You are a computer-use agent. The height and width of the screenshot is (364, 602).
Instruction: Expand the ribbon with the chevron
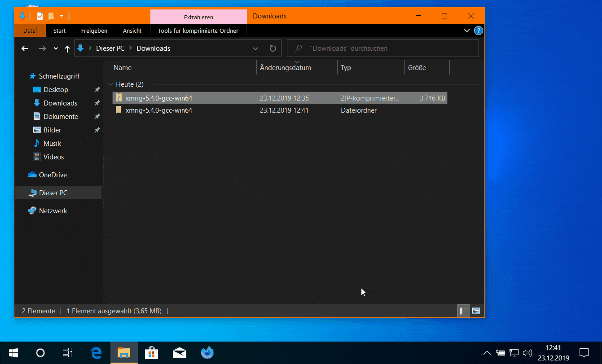[467, 31]
